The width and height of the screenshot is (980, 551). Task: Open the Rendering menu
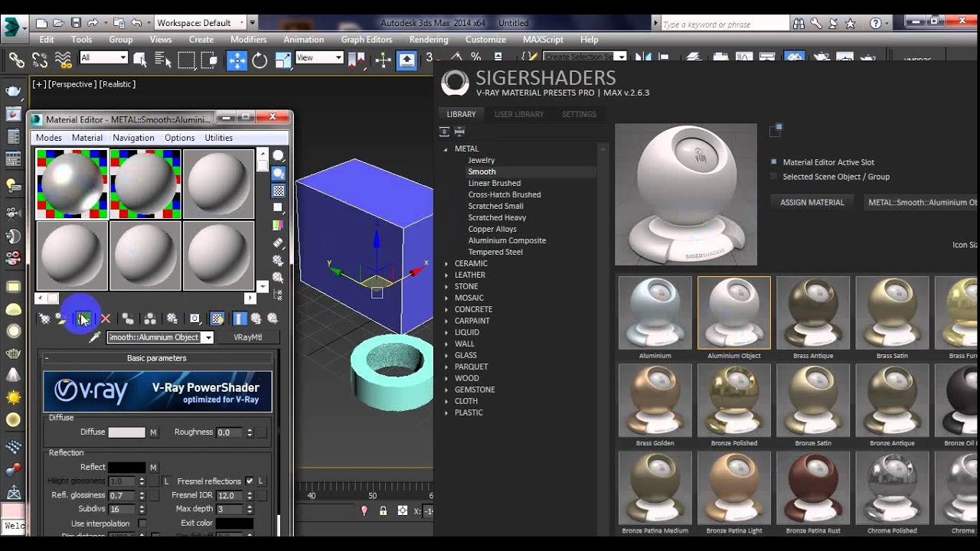429,40
